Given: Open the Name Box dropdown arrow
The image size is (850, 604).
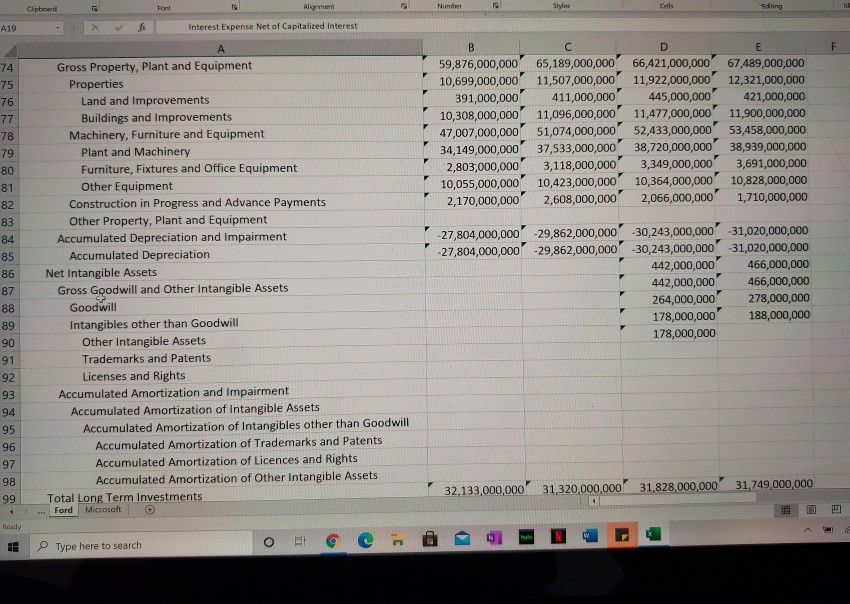Looking at the screenshot, I should 58,28.
